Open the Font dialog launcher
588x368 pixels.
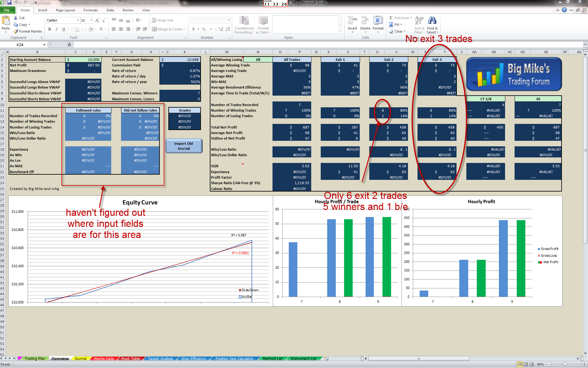tap(106, 38)
